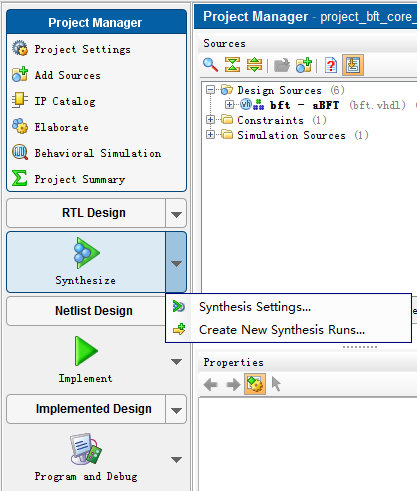
Task: Click the search magnifier in Sources toolbar
Action: tap(211, 65)
